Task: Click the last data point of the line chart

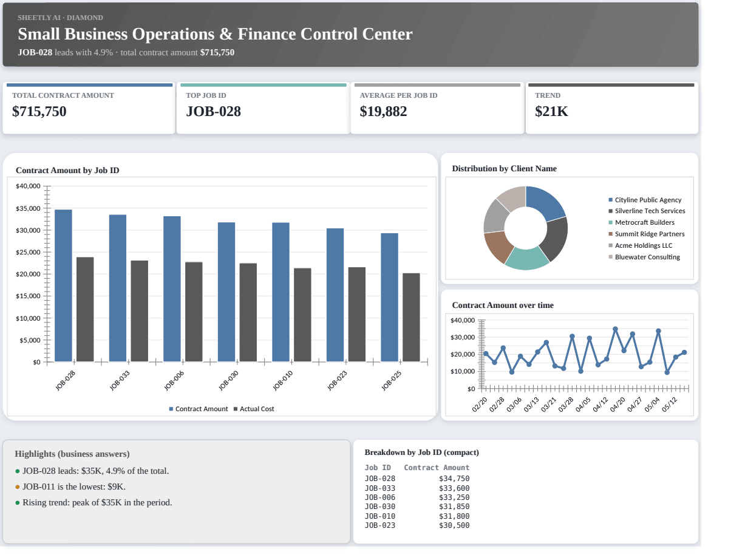Action: (684, 352)
